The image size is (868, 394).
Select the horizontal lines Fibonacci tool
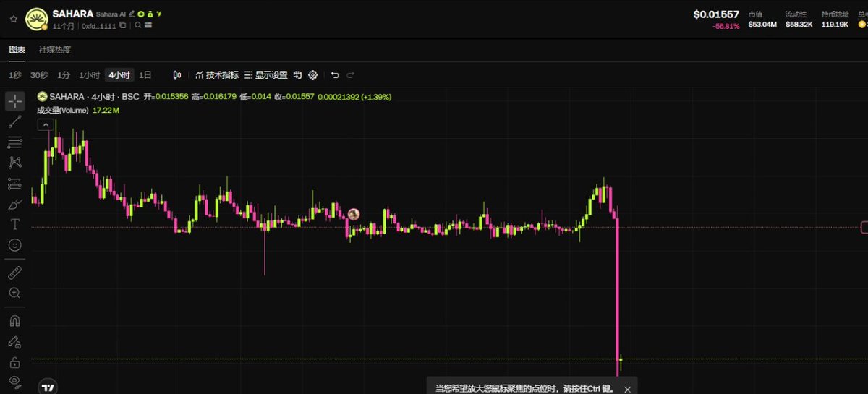click(15, 142)
